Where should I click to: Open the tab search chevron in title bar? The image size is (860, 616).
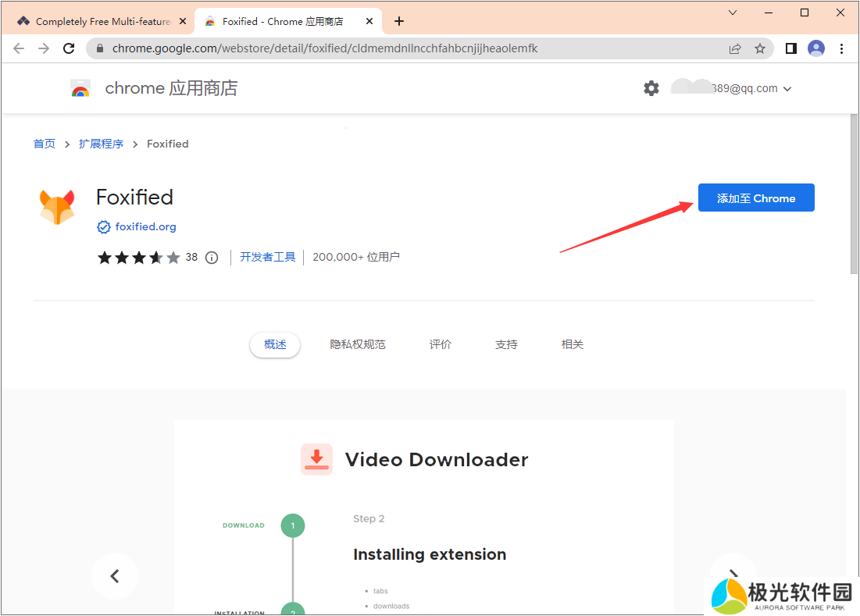coord(733,12)
